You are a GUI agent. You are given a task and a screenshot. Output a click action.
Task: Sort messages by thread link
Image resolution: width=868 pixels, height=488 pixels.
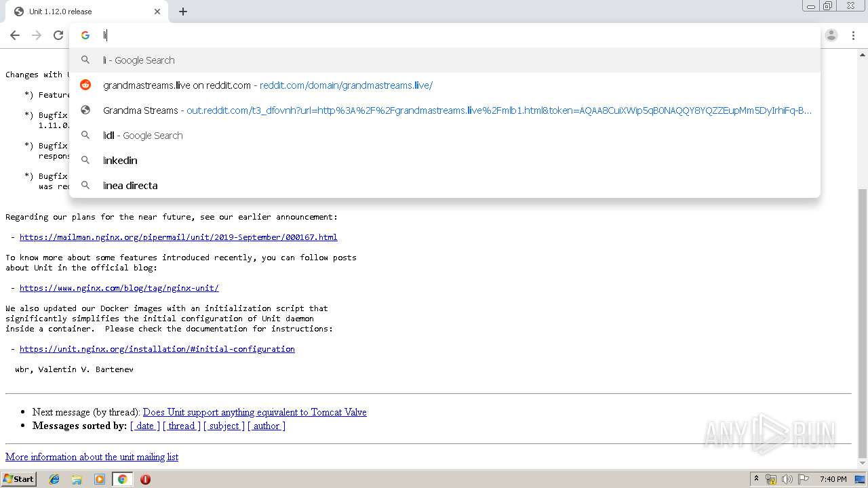click(x=182, y=426)
